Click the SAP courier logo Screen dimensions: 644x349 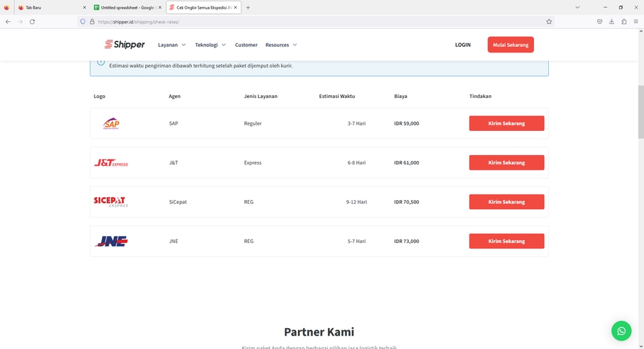click(111, 123)
